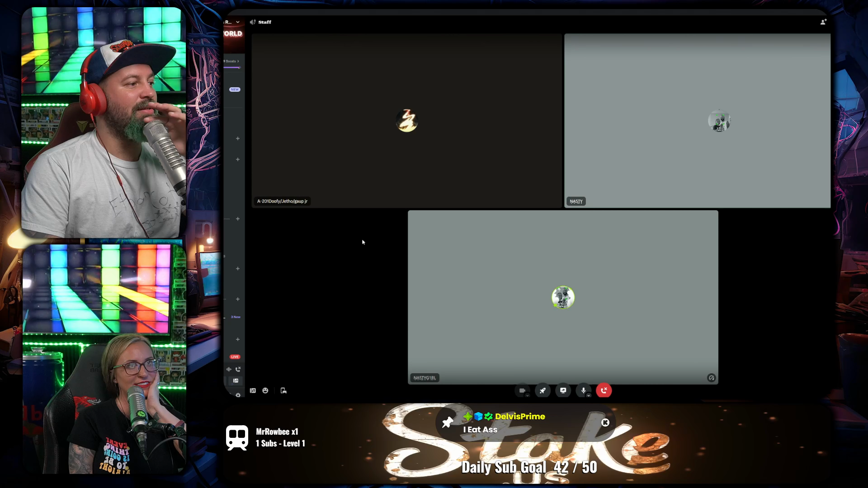Viewport: 868px width, 488px height.
Task: Select the A-201Doofy participant avatar
Action: [406, 121]
